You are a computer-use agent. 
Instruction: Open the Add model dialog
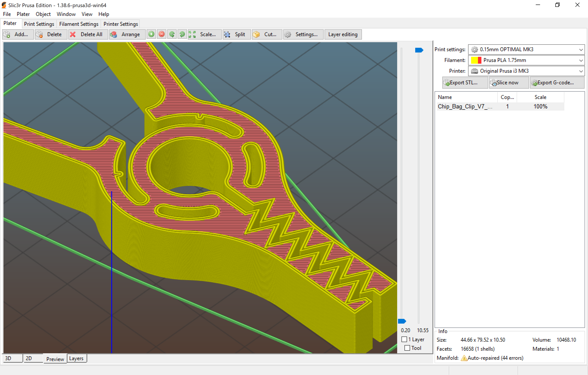pyautogui.click(x=18, y=34)
